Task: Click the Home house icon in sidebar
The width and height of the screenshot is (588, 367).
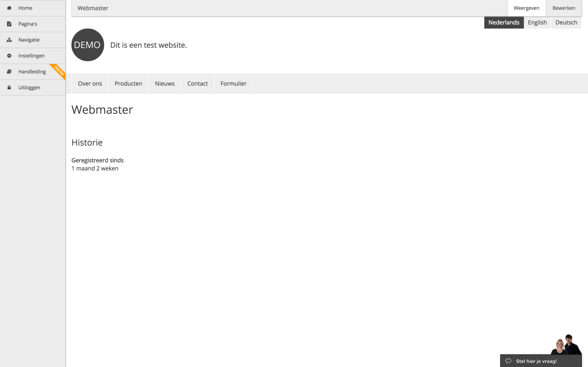Action: coord(9,8)
